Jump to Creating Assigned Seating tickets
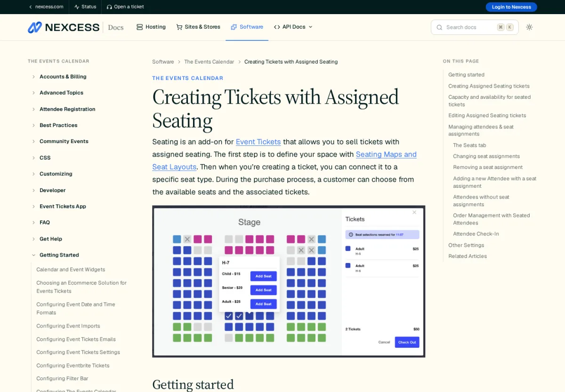 point(489,86)
